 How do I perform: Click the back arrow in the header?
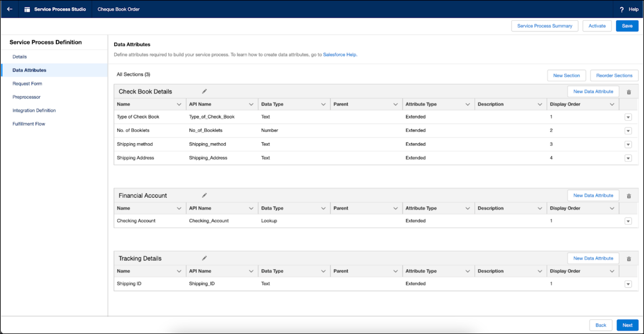point(10,9)
